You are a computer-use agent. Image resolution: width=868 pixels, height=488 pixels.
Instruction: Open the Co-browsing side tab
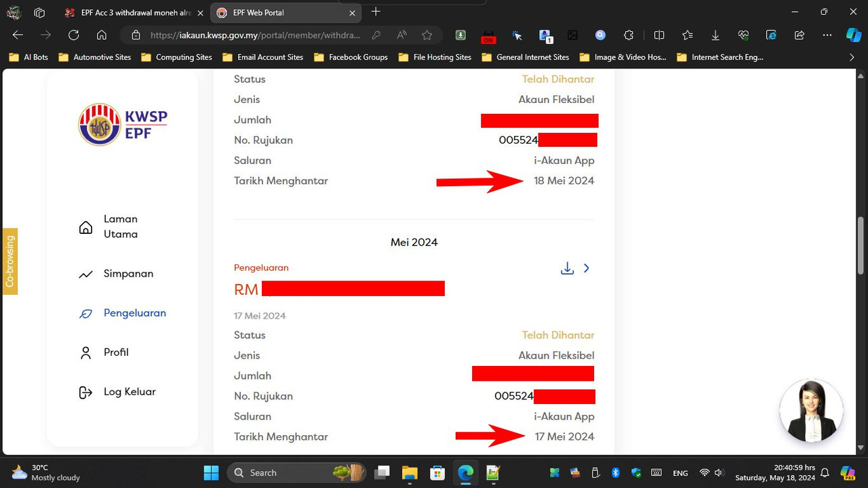[x=9, y=261]
